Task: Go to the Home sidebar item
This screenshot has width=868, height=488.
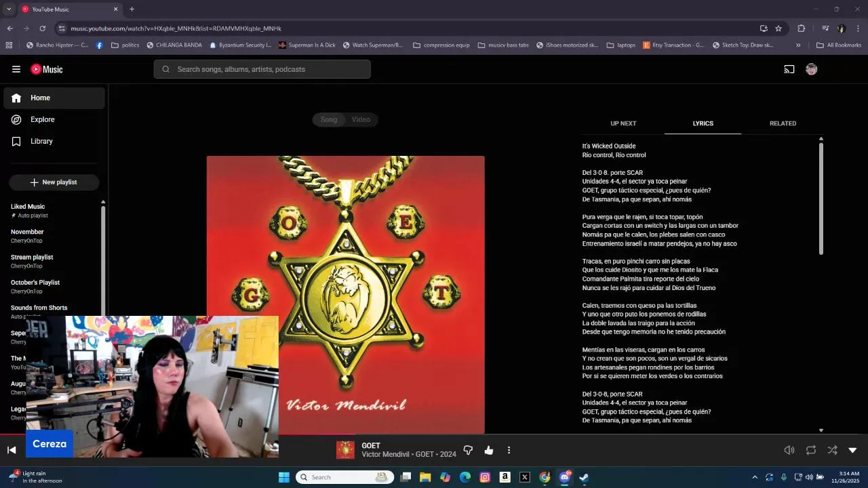Action: (54, 98)
